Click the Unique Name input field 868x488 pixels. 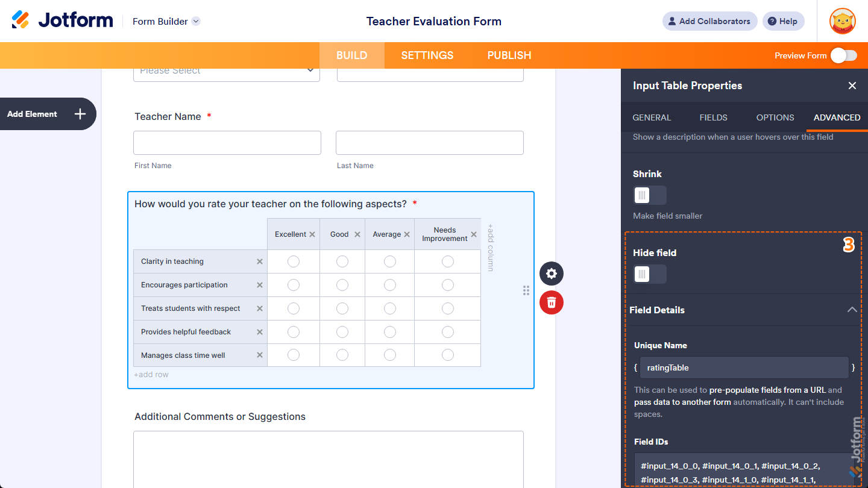point(744,368)
